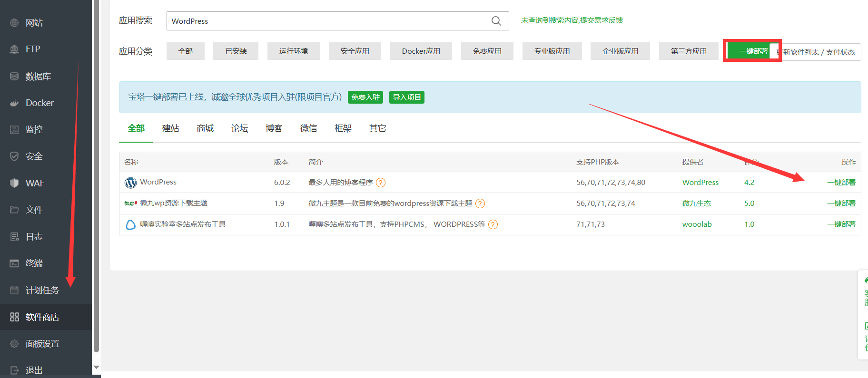Click the 文件 folder icon
Image resolution: width=868 pixels, height=378 pixels.
[x=14, y=210]
